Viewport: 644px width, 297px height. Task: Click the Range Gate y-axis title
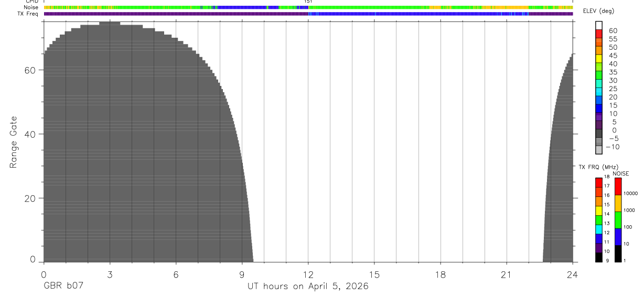point(13,142)
